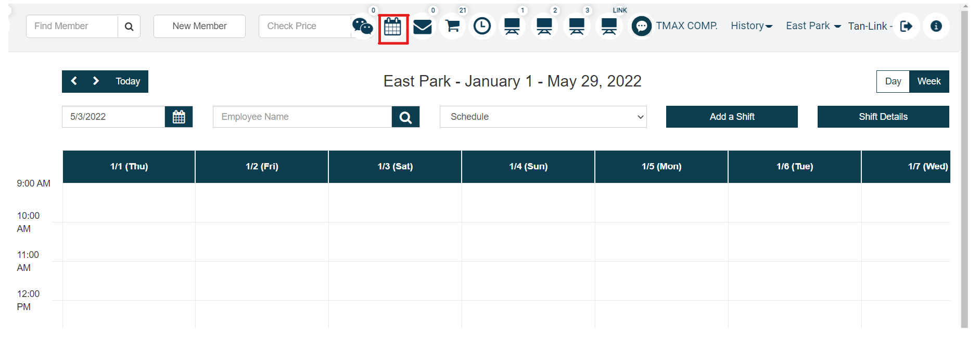Select the 1/3 (Sat) column header
The width and height of the screenshot is (980, 346).
(395, 167)
